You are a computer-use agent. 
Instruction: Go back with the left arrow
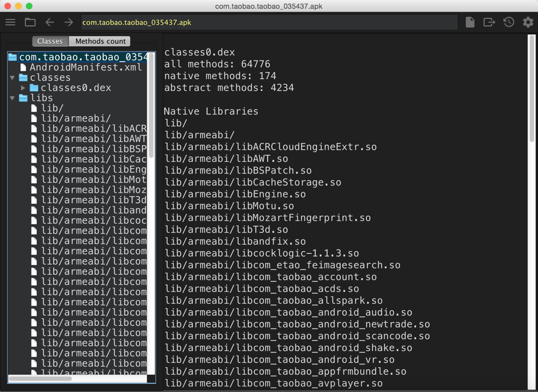(x=49, y=23)
